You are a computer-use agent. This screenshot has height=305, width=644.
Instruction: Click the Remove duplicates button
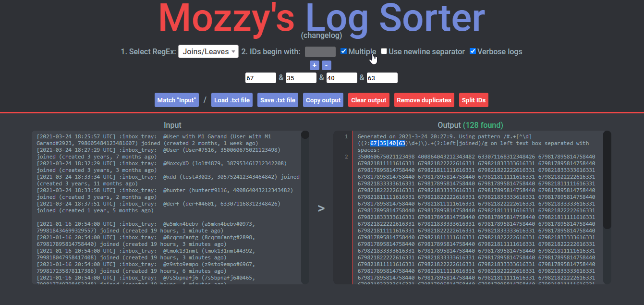(424, 100)
